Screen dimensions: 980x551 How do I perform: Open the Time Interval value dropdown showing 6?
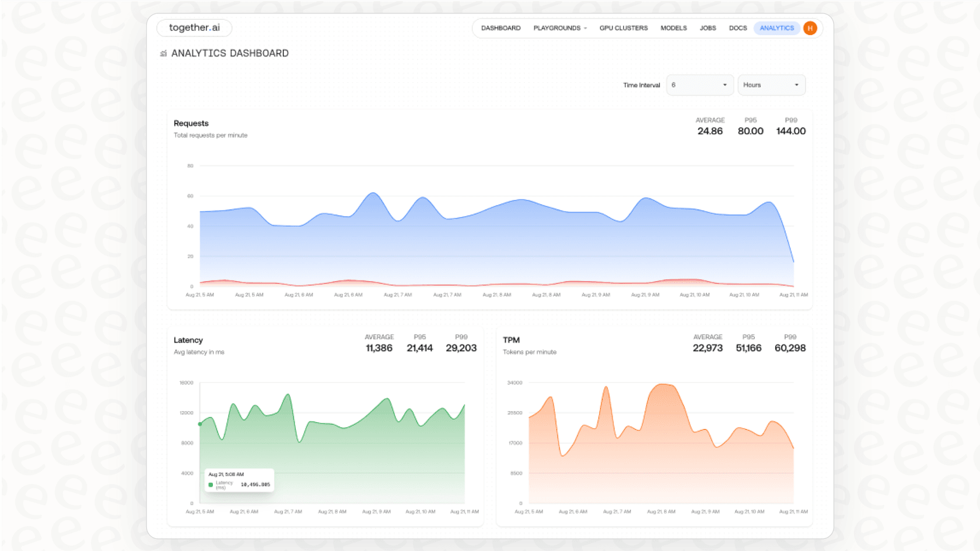(x=699, y=85)
